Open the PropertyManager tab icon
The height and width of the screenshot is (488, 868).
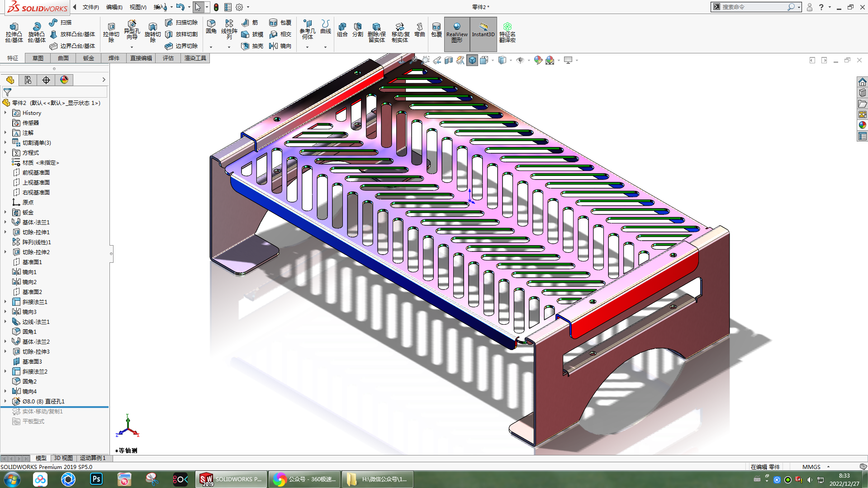tap(28, 80)
